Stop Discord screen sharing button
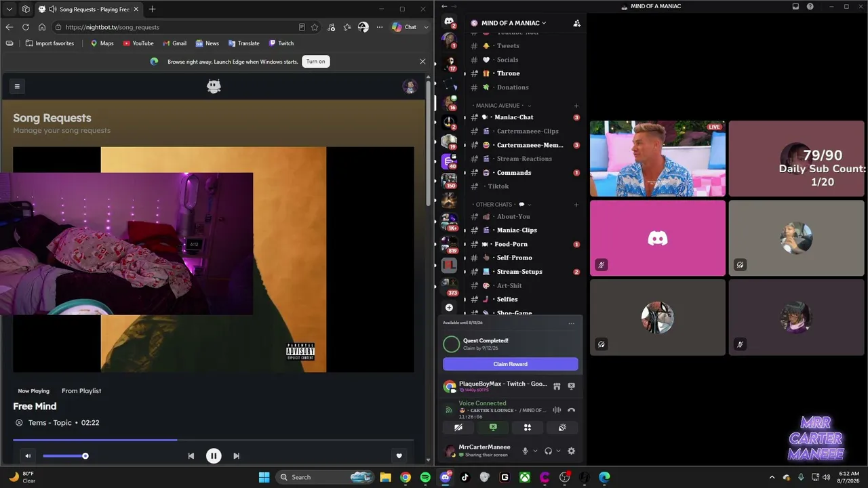 493,428
